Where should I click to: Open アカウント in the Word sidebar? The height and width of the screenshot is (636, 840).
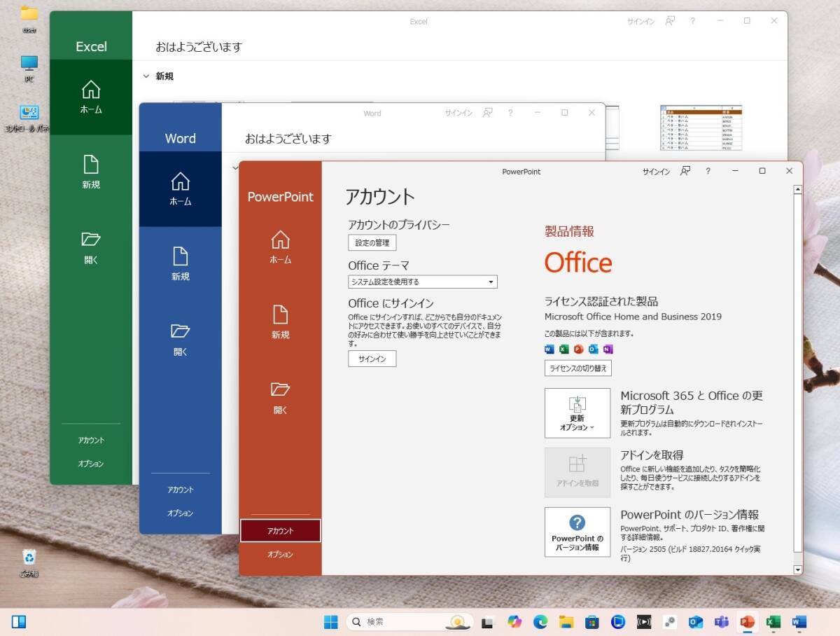click(180, 490)
